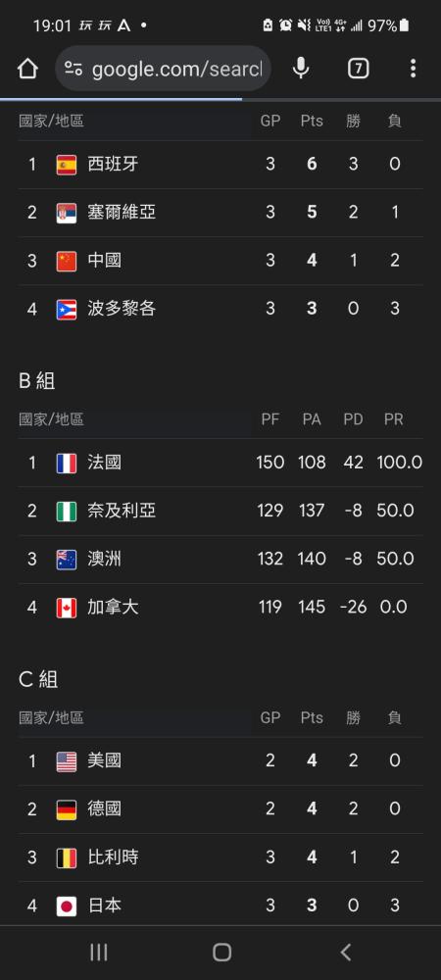The image size is (441, 980).
Task: Click the google.com address bar
Action: pyautogui.click(x=163, y=69)
